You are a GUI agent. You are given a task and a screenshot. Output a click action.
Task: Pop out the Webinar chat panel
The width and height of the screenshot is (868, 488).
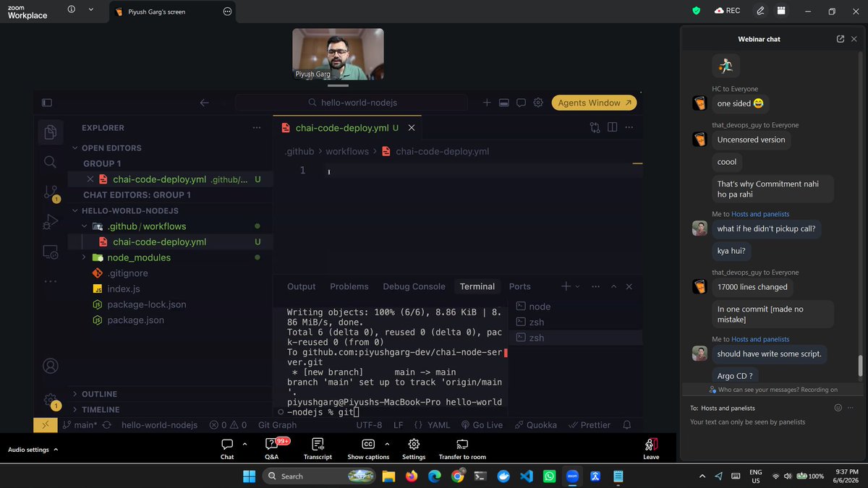(x=841, y=39)
